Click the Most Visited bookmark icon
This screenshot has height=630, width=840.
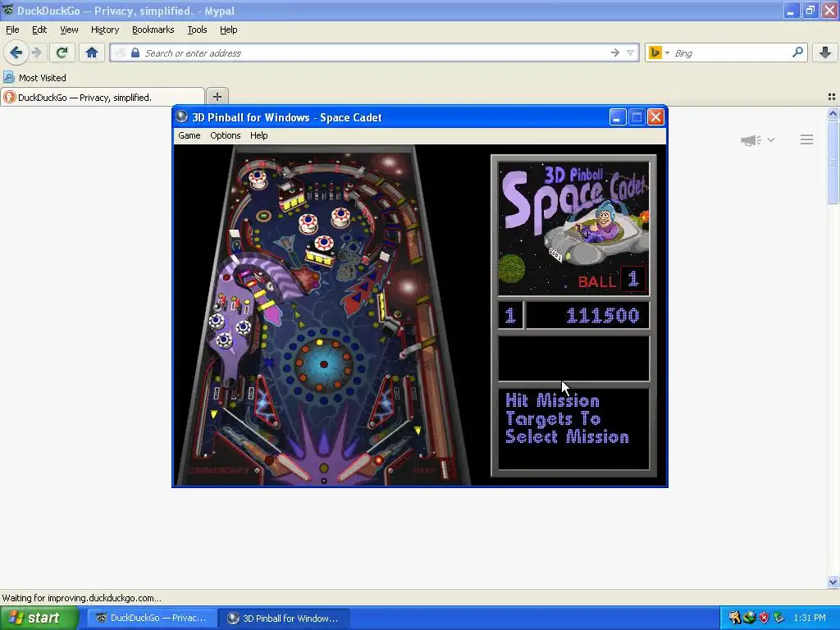click(8, 77)
